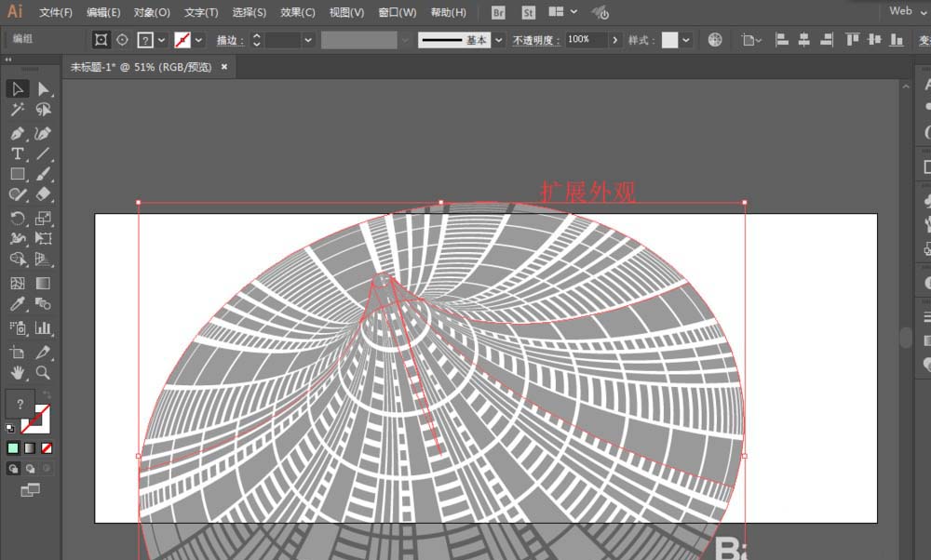Pick the Symbol Sprayer tool

tap(17, 327)
